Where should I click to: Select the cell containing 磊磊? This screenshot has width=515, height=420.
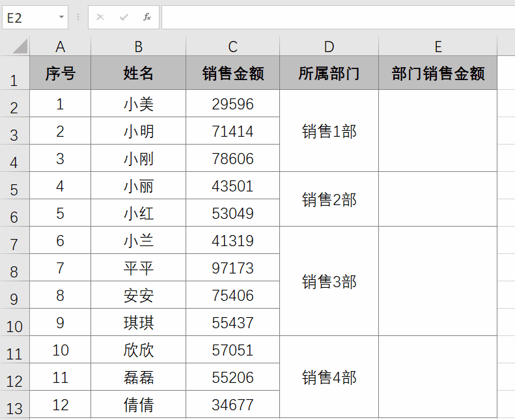(138, 376)
